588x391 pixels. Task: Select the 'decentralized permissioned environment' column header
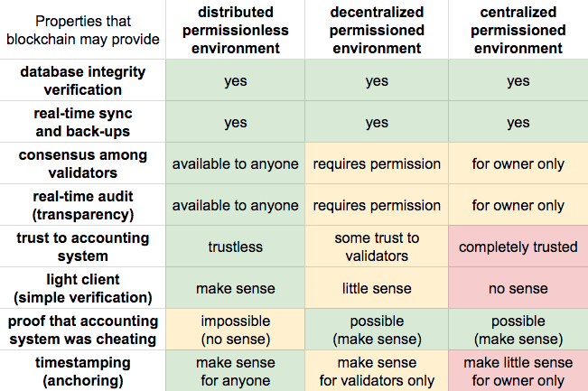tap(377, 31)
